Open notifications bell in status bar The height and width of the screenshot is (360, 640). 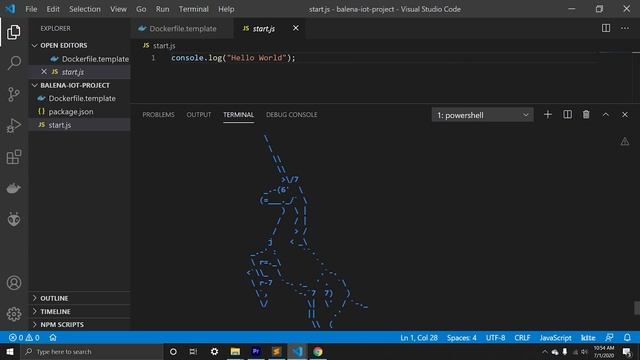tap(627, 338)
